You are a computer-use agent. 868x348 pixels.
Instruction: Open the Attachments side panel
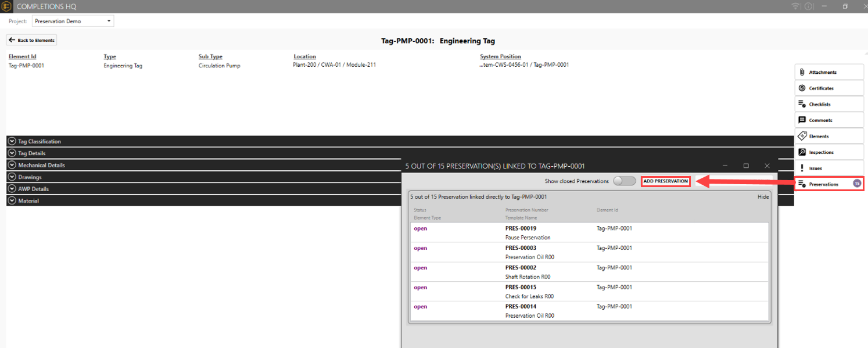tap(829, 72)
